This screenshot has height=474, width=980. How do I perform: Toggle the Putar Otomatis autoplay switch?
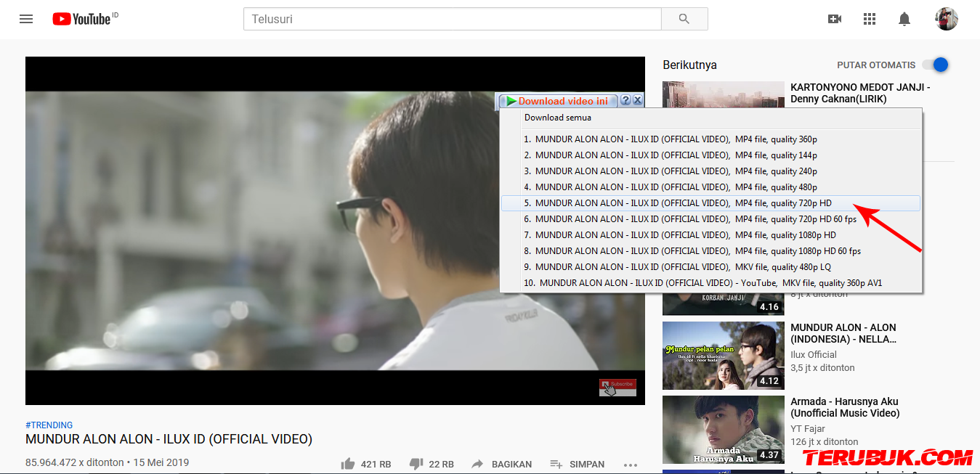pyautogui.click(x=935, y=65)
